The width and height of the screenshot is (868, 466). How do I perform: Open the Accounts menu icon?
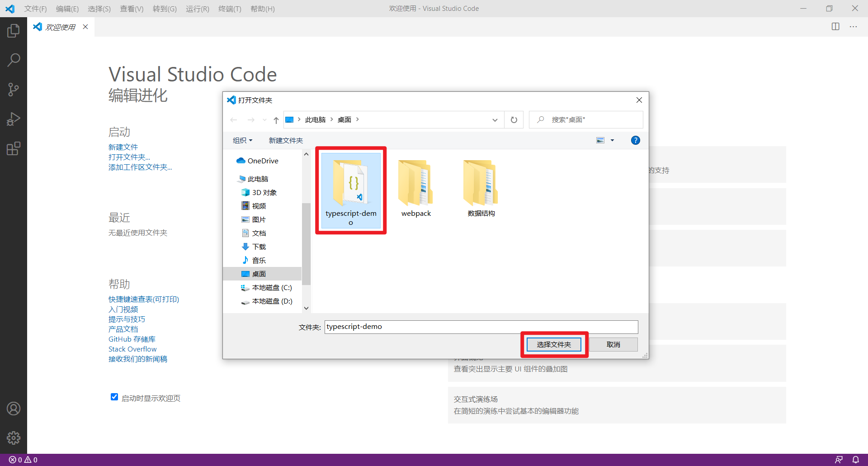[x=14, y=409]
